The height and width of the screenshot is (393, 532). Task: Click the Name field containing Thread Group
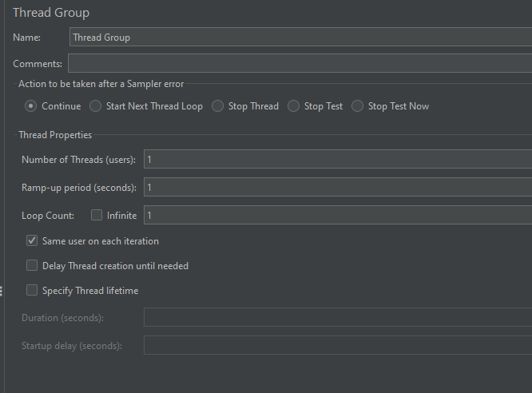(300, 37)
